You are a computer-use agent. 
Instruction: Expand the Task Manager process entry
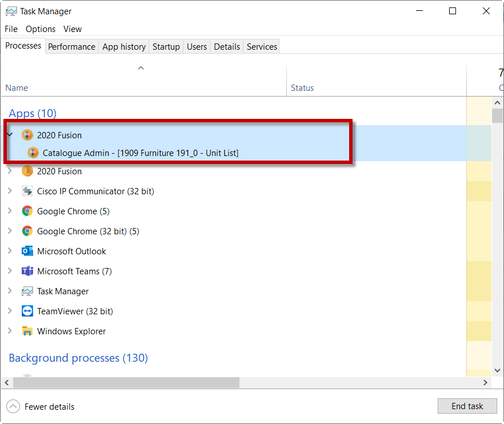(x=10, y=291)
